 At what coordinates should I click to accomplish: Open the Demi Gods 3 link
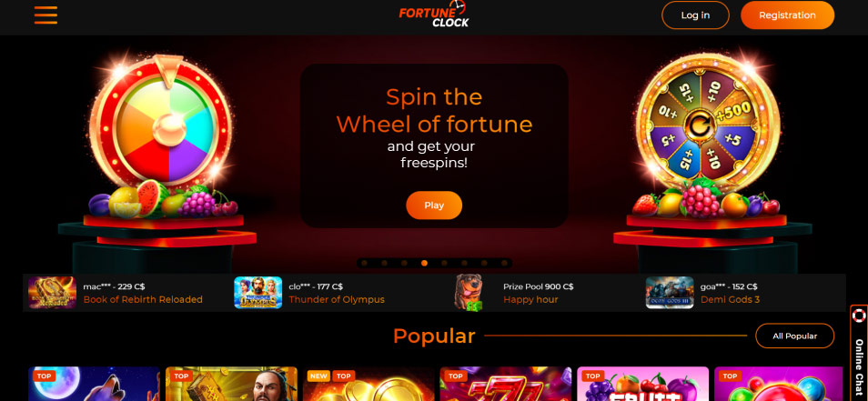point(731,300)
